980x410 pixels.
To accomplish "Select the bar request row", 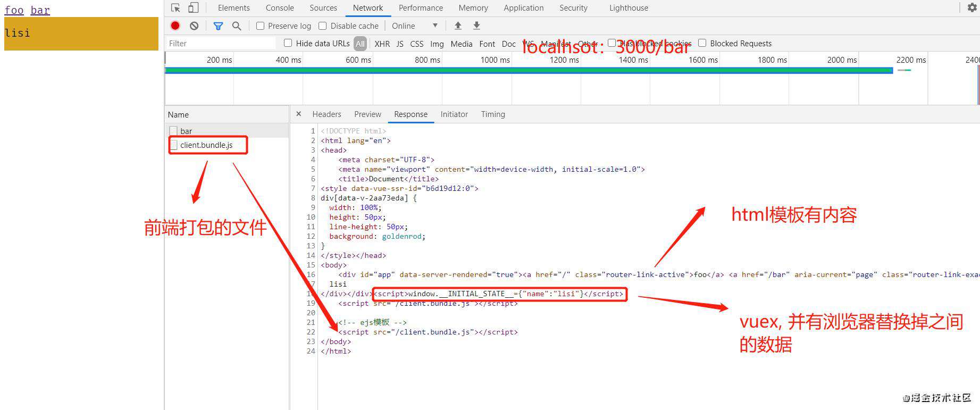I will [x=227, y=131].
